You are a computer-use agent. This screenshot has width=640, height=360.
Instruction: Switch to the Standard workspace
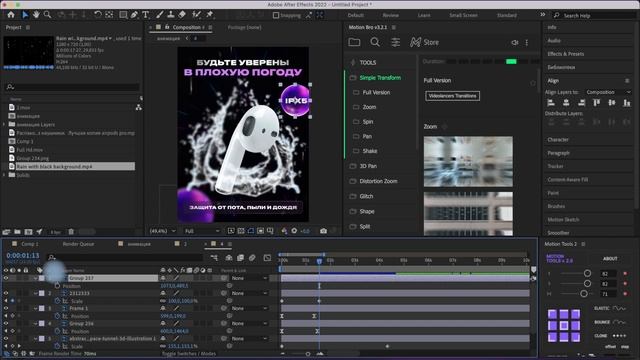click(x=507, y=15)
